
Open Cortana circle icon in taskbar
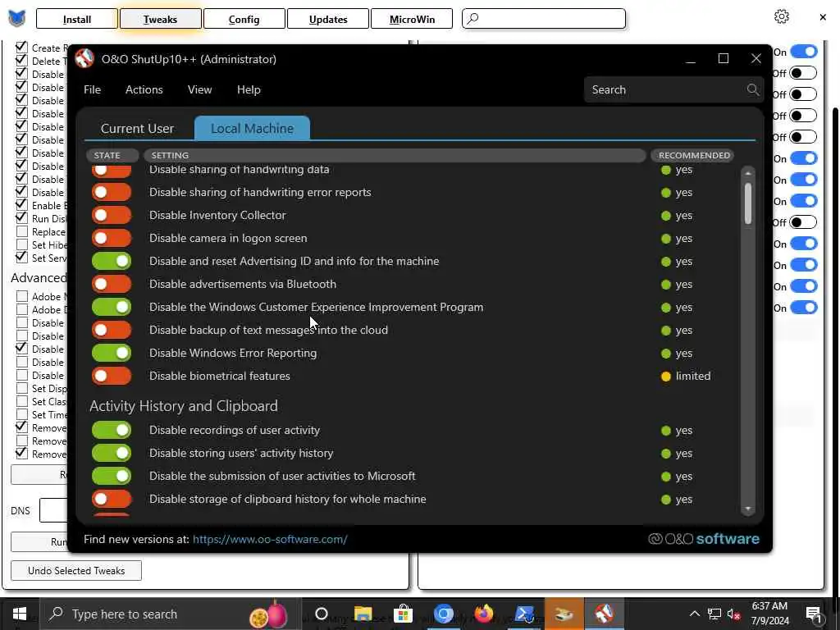pos(322,614)
